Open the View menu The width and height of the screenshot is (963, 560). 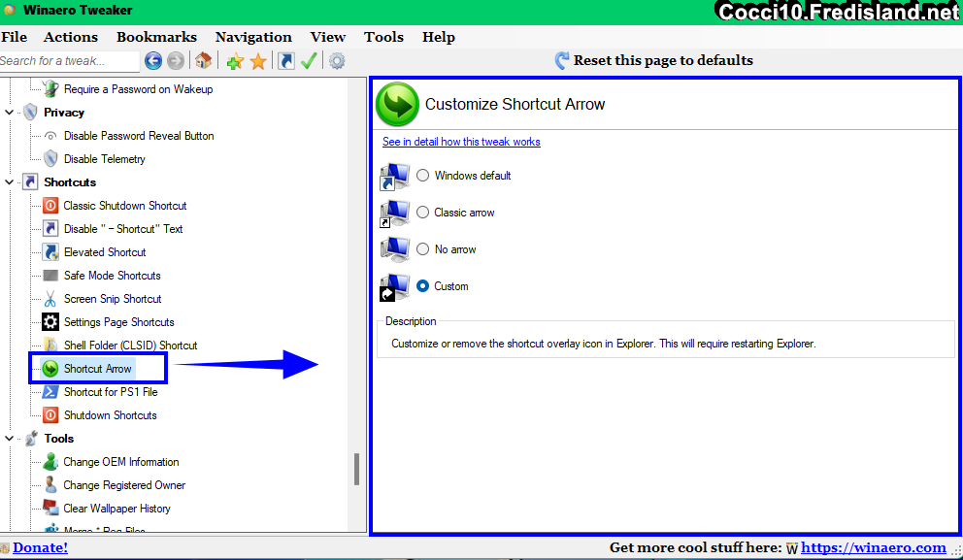coord(328,37)
